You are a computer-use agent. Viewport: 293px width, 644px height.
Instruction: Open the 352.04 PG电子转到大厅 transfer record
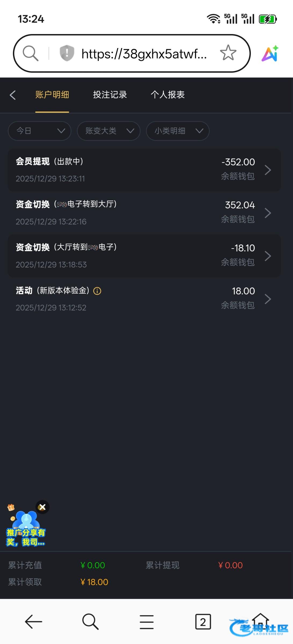click(144, 213)
